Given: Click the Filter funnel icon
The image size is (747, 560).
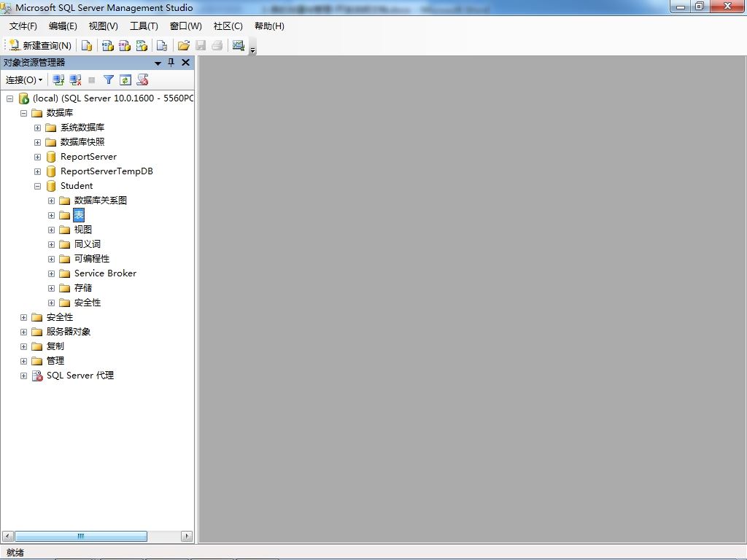Looking at the screenshot, I should pos(109,80).
